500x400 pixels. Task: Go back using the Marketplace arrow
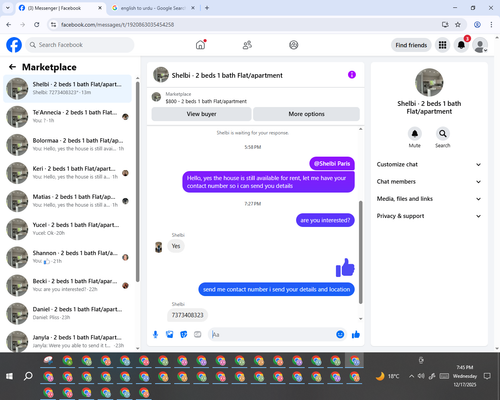(x=12, y=67)
